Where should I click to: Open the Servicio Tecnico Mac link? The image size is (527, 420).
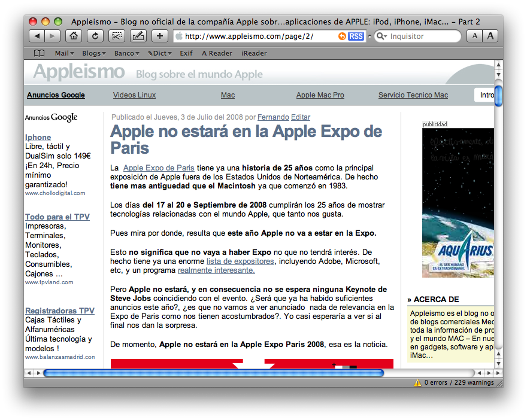pos(413,95)
